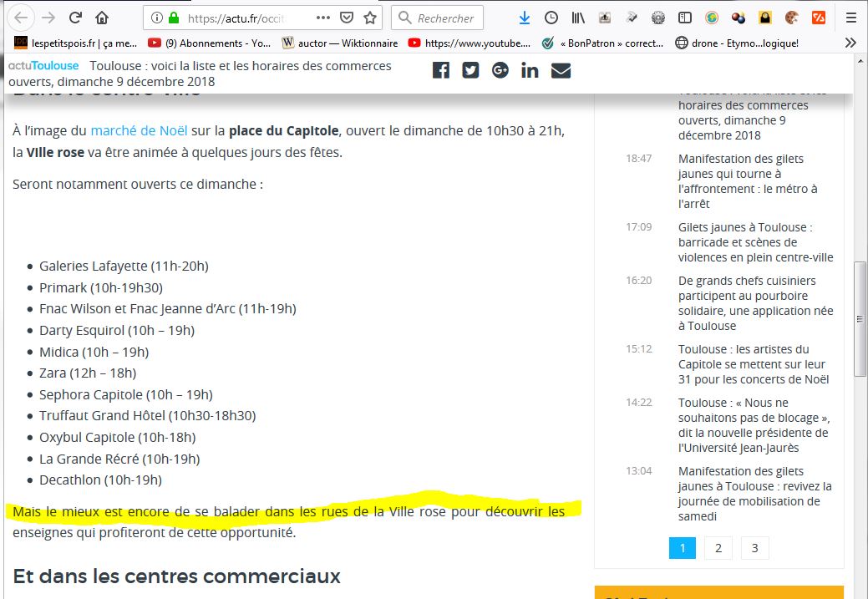The height and width of the screenshot is (599, 868).
Task: Send the article by email icon
Action: [561, 70]
